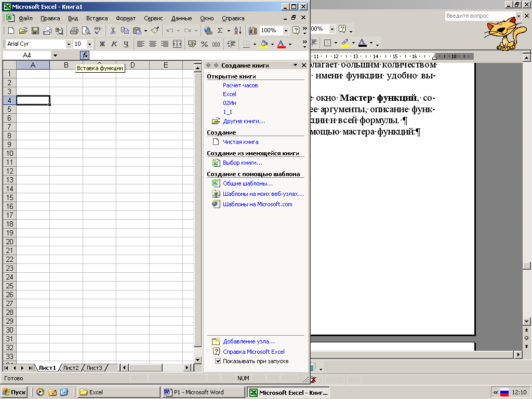This screenshot has height=399, width=532.
Task: Select column D header
Action: click(x=132, y=65)
